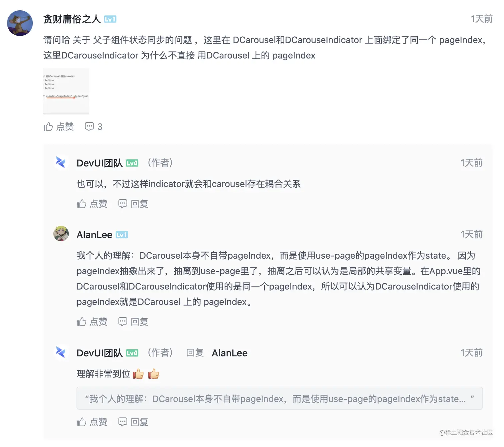
Task: Open AlanLee link after 回复
Action: click(230, 353)
